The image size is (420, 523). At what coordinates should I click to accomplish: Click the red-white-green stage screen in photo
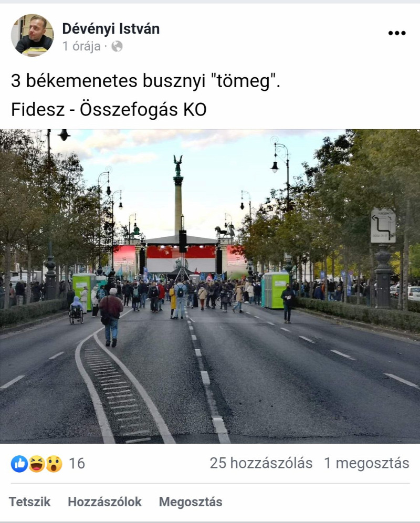pyautogui.click(x=181, y=258)
